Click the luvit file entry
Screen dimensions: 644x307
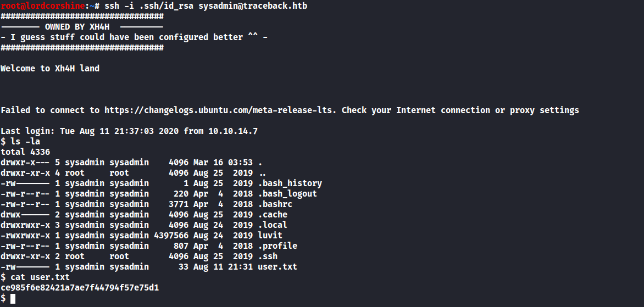270,236
